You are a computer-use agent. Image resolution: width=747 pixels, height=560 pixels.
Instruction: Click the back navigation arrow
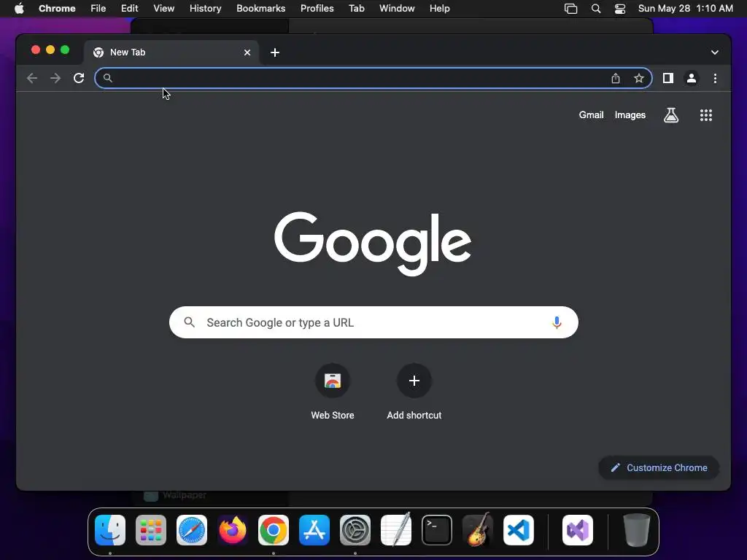[32, 78]
